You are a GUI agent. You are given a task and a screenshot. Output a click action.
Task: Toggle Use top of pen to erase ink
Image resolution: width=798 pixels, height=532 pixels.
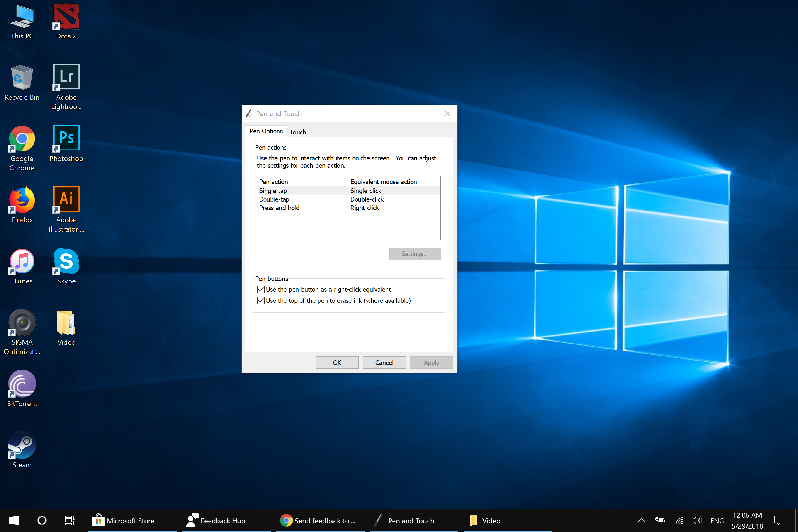pyautogui.click(x=260, y=300)
